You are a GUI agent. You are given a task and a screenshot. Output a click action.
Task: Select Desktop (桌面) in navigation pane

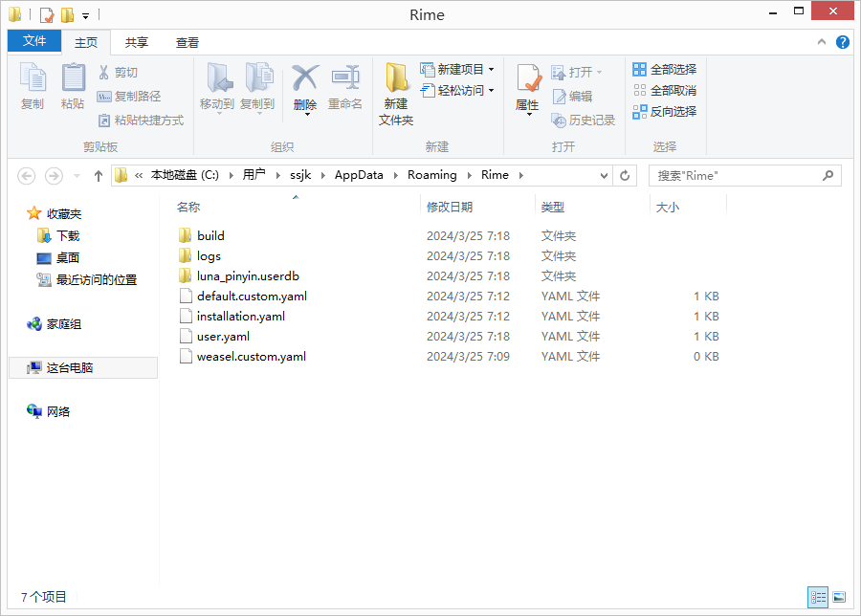tap(58, 258)
